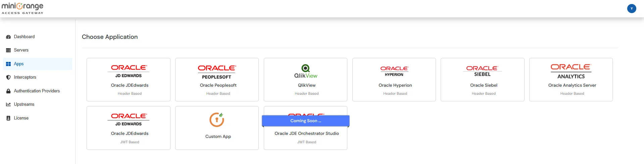
Task: Click Header Based under Oracle Peoplesoft
Action: (218, 94)
